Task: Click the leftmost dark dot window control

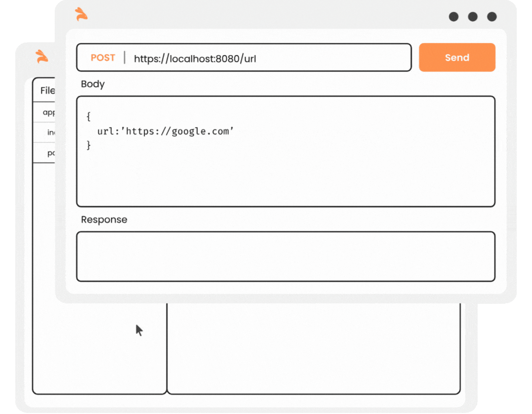Action: pos(453,17)
